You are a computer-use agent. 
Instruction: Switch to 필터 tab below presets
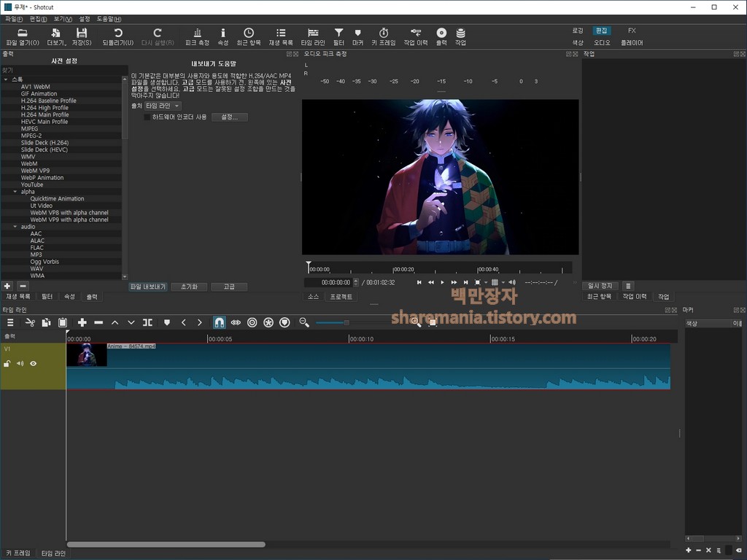coord(47,297)
